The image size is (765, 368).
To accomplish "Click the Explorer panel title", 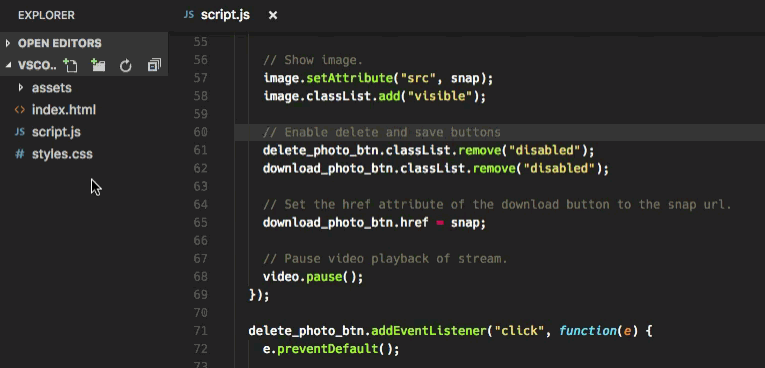I will (x=46, y=16).
